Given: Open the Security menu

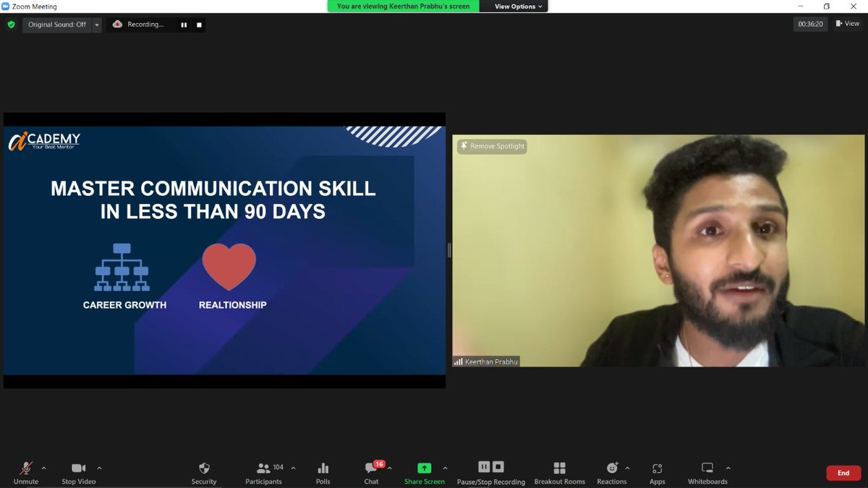Looking at the screenshot, I should coord(204,473).
